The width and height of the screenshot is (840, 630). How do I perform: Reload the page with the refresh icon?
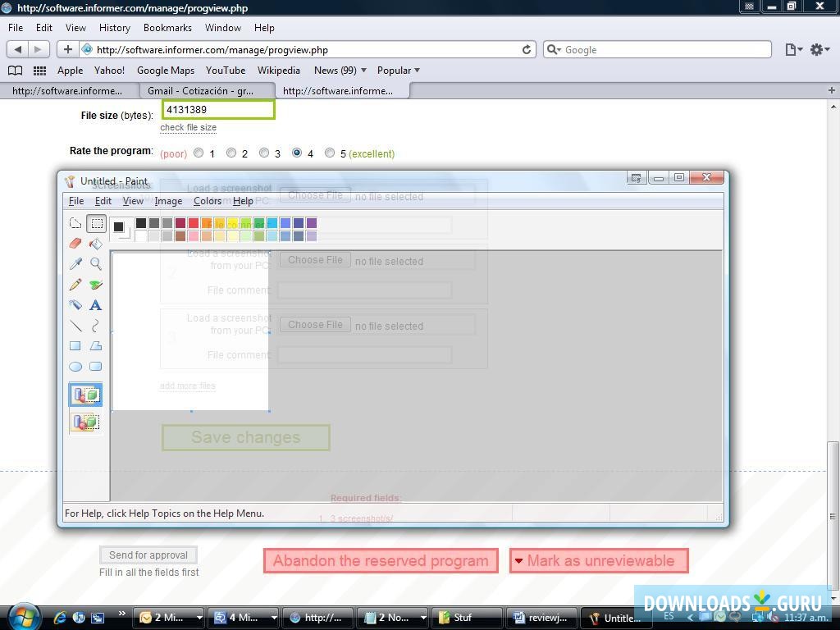pyautogui.click(x=527, y=50)
